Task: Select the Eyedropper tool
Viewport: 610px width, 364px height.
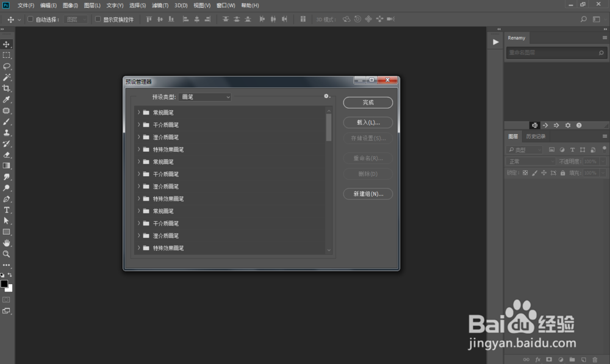Action: pyautogui.click(x=6, y=99)
